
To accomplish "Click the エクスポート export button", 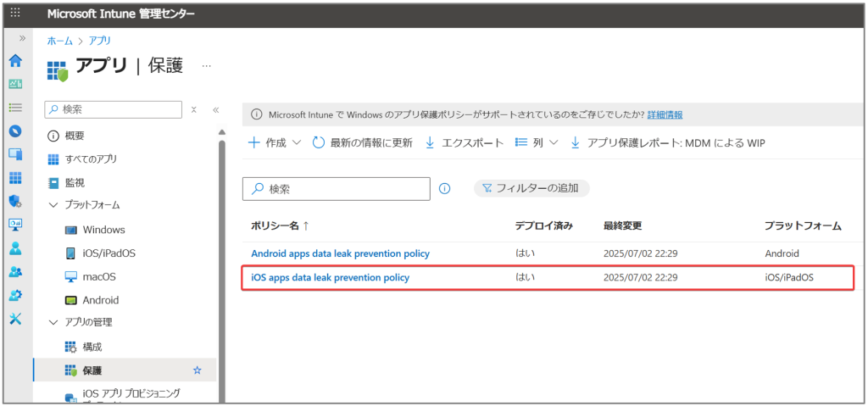I will coord(465,143).
